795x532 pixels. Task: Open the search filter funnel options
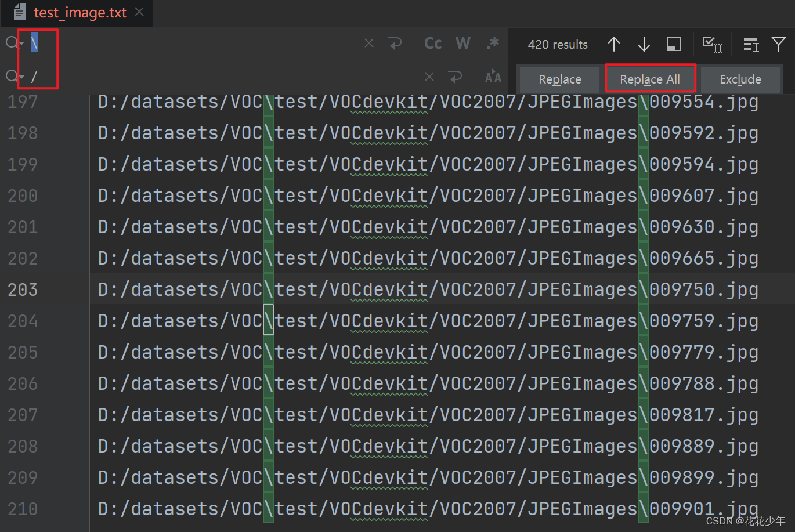click(x=779, y=44)
